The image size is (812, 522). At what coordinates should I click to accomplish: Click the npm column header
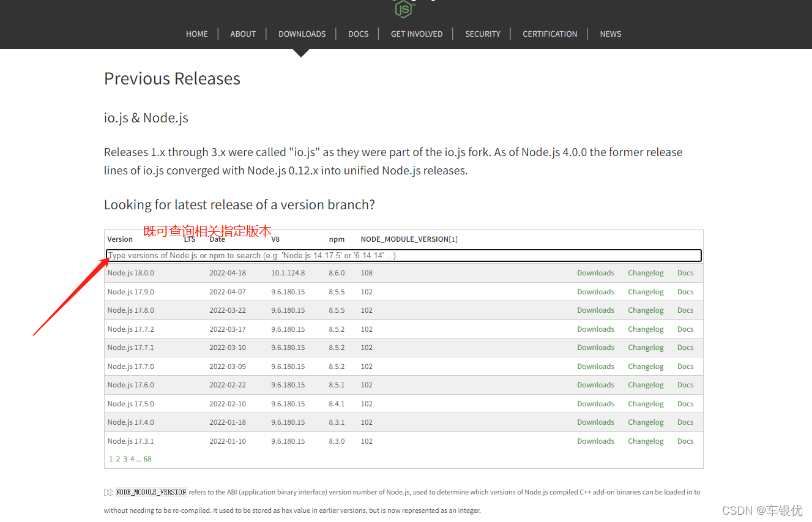tap(337, 239)
